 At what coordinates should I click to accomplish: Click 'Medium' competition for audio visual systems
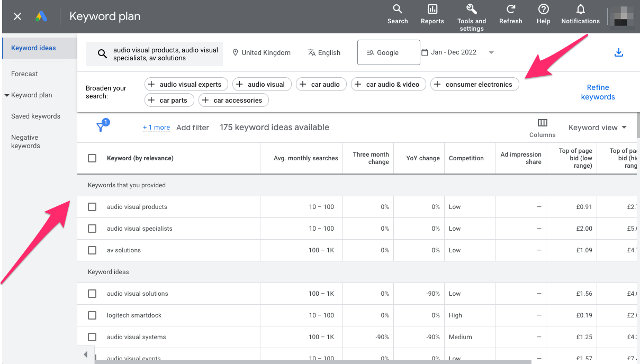460,337
